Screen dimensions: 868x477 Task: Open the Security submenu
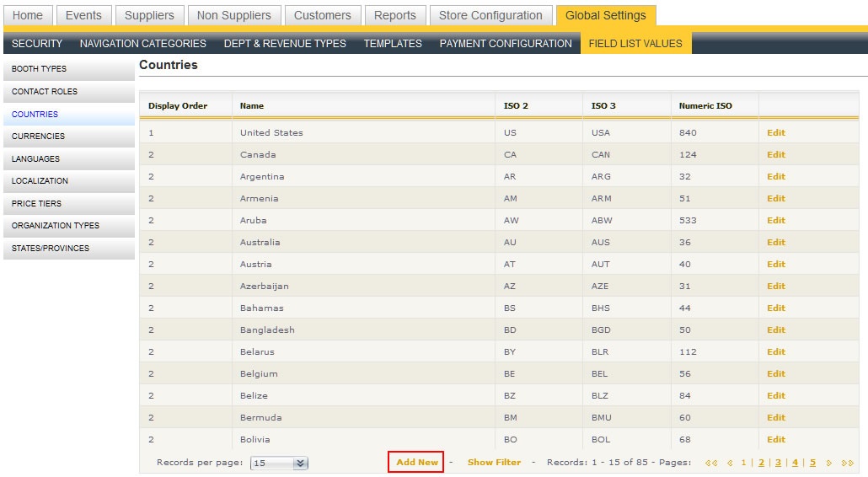(x=37, y=43)
